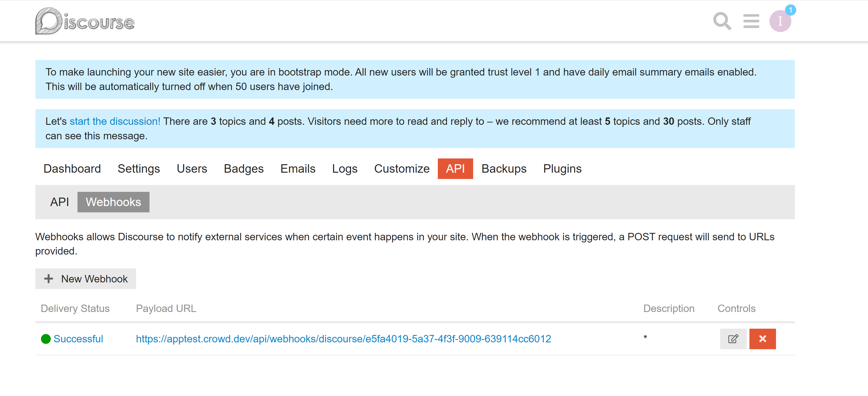
Task: Open the Logs tab
Action: (344, 169)
